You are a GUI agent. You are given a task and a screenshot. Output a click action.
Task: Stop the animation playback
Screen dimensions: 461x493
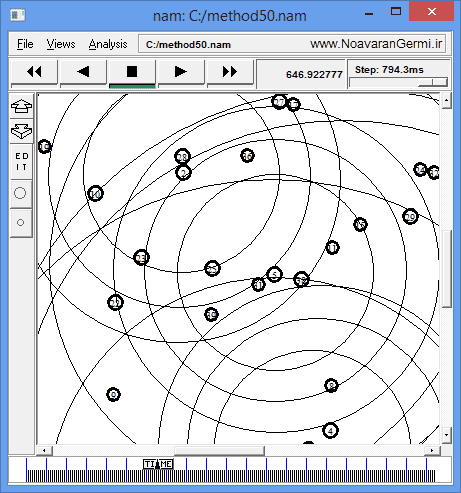pyautogui.click(x=132, y=71)
